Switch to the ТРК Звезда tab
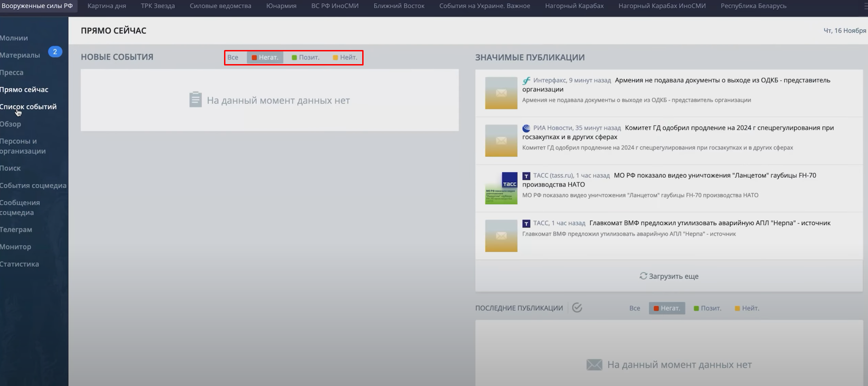The width and height of the screenshot is (868, 386). 158,6
